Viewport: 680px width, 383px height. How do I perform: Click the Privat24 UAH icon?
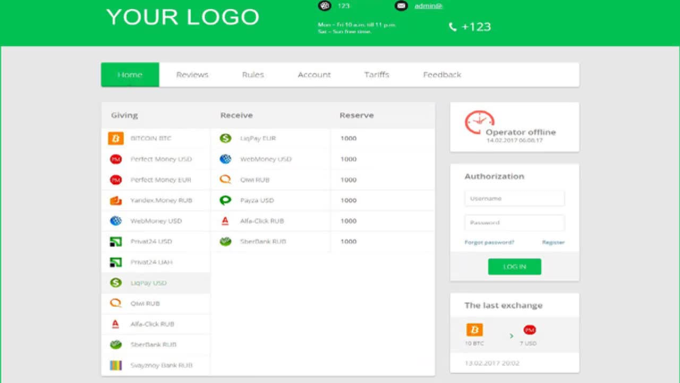click(116, 262)
